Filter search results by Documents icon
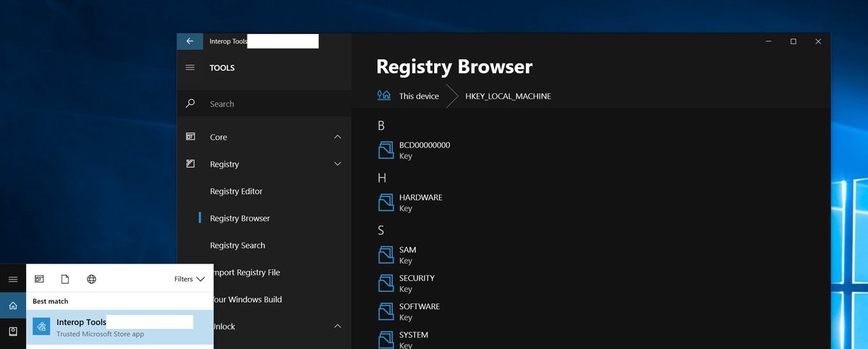Image resolution: width=868 pixels, height=349 pixels. [65, 279]
